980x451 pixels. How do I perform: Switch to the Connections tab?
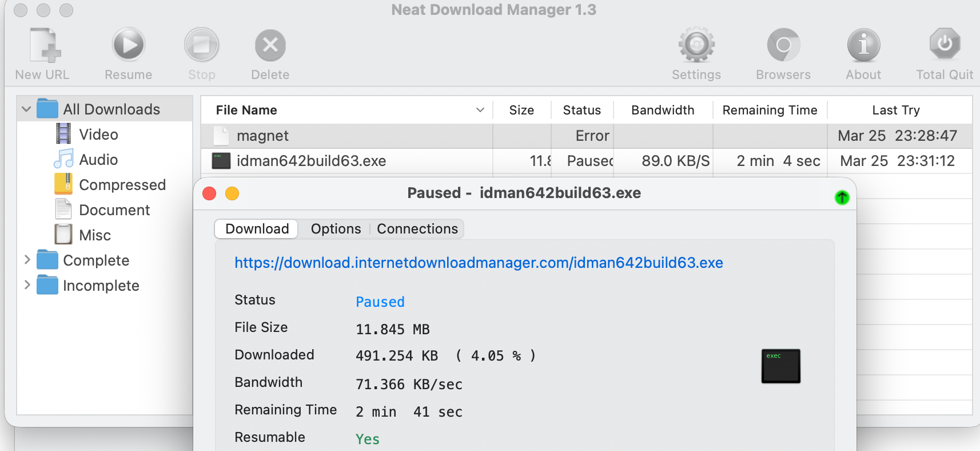tap(417, 229)
